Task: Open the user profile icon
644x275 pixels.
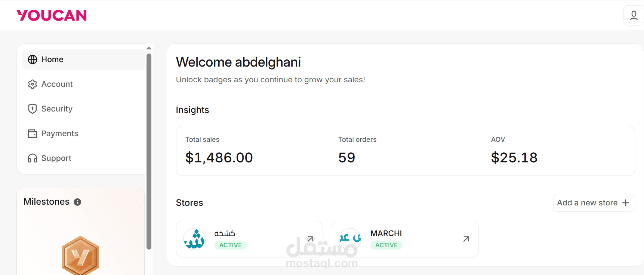Action: [634, 15]
